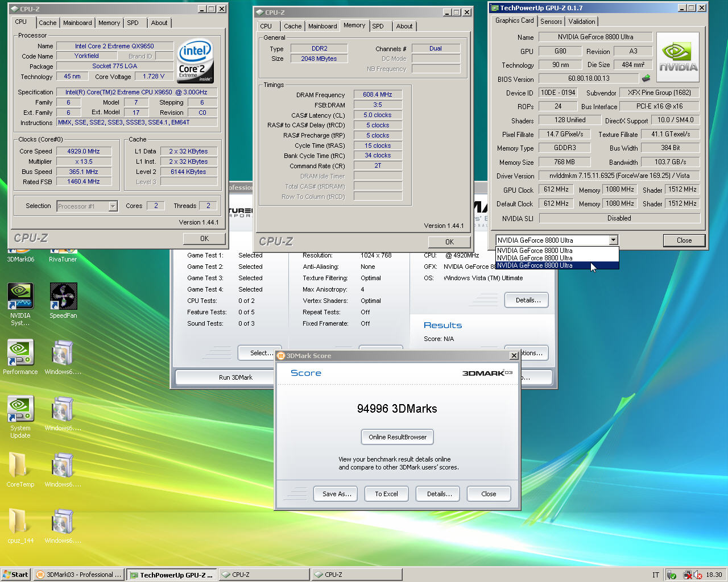728x582 pixels.
Task: Click the BIOS save chip icon in GPU-Z
Action: [646, 78]
